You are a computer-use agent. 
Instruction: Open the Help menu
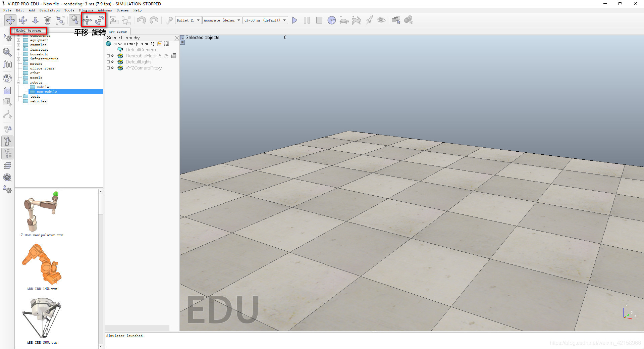tap(138, 10)
